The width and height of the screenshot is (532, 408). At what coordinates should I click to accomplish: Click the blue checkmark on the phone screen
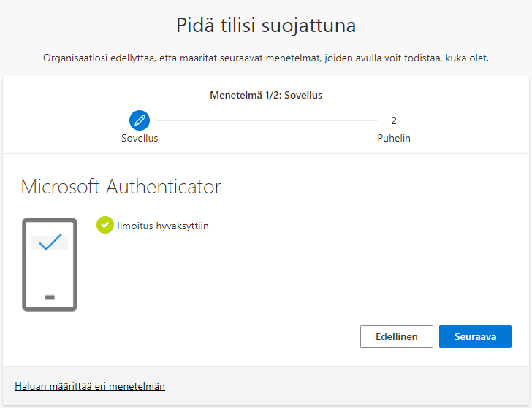coord(50,242)
